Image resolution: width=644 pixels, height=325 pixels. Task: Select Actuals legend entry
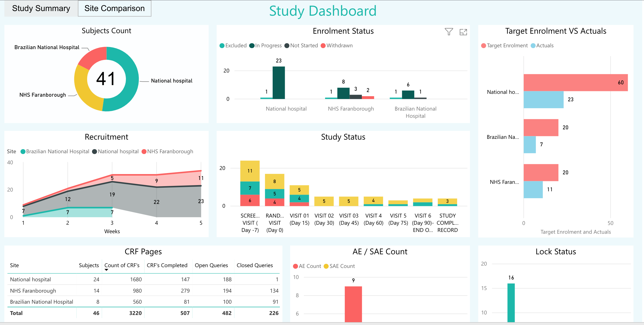[542, 46]
